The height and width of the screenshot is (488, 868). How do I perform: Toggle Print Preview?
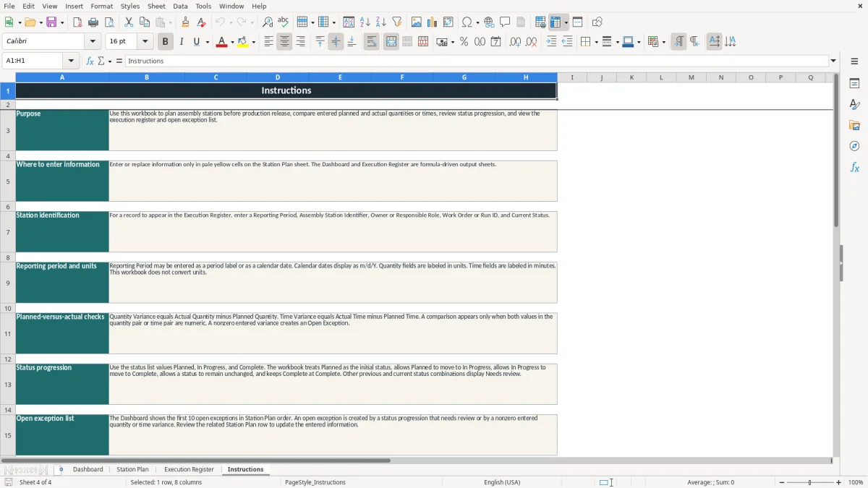[109, 22]
